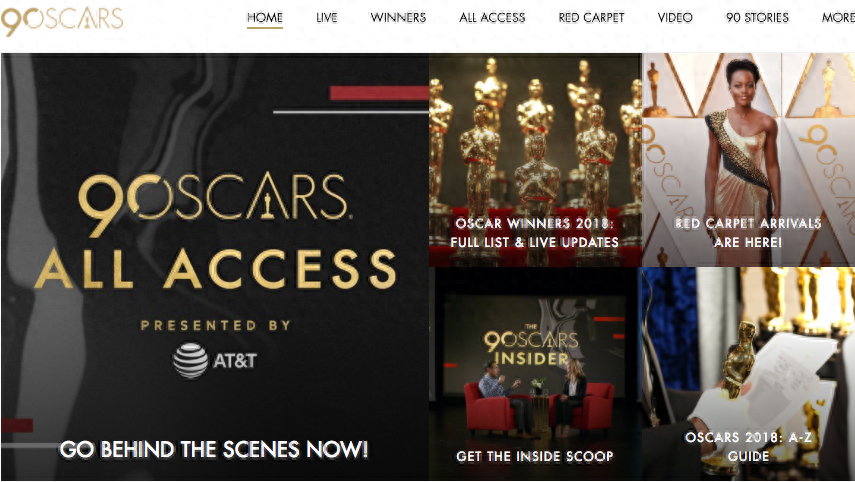The image size is (855, 482).
Task: Click the AT&T globe logo
Action: (190, 360)
